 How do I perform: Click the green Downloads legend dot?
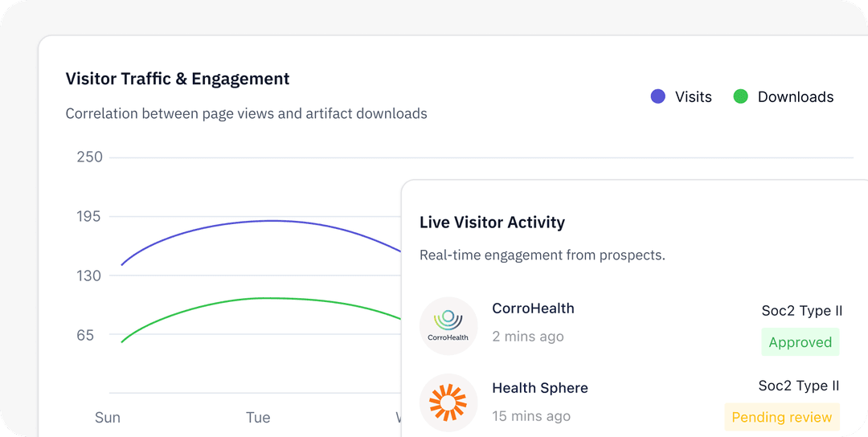click(x=741, y=96)
